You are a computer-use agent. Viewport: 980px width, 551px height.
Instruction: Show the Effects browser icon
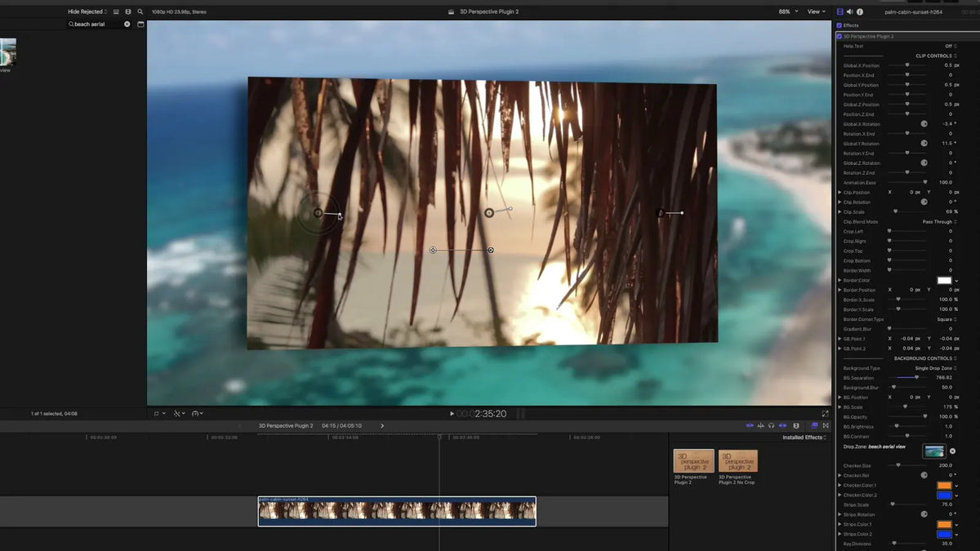(814, 425)
